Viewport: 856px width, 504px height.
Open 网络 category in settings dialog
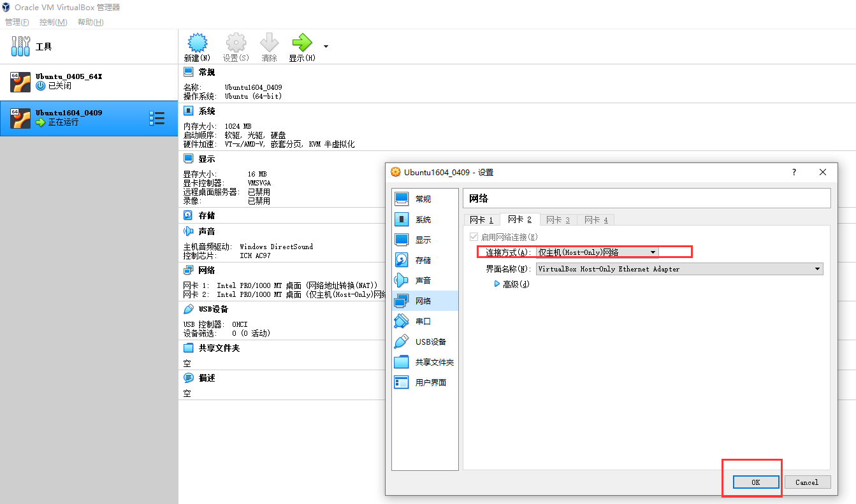[x=424, y=301]
